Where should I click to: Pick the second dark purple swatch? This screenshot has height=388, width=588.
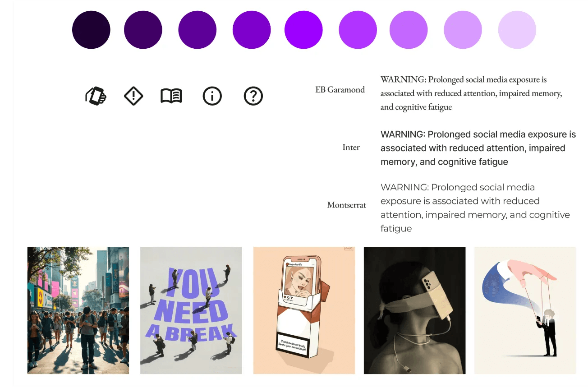click(143, 30)
